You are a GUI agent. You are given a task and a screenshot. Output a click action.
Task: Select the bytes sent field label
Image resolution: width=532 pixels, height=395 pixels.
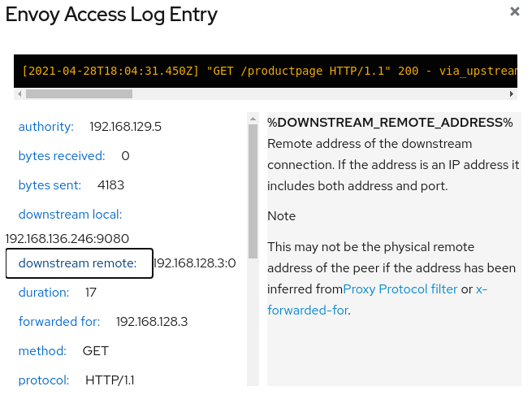point(50,185)
